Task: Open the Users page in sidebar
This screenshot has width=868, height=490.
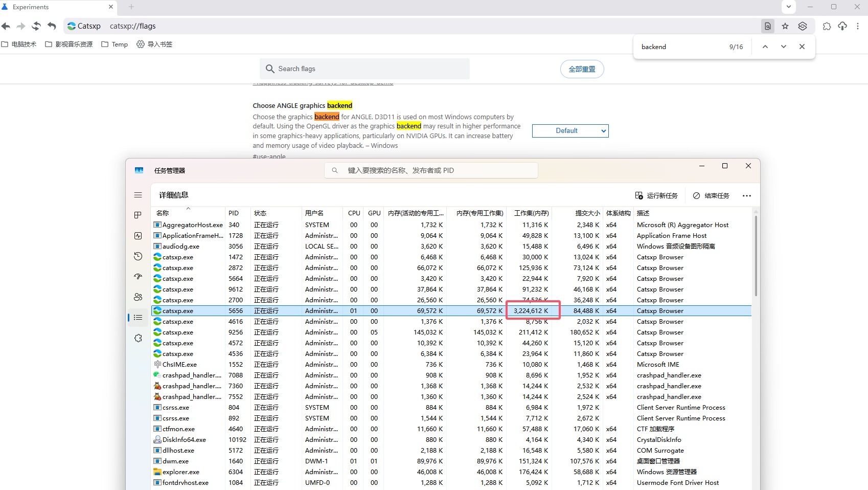Action: pos(138,297)
